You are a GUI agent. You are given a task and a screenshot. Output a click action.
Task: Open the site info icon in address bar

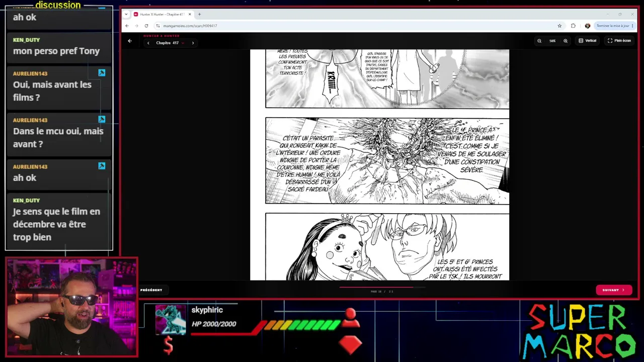tap(157, 26)
